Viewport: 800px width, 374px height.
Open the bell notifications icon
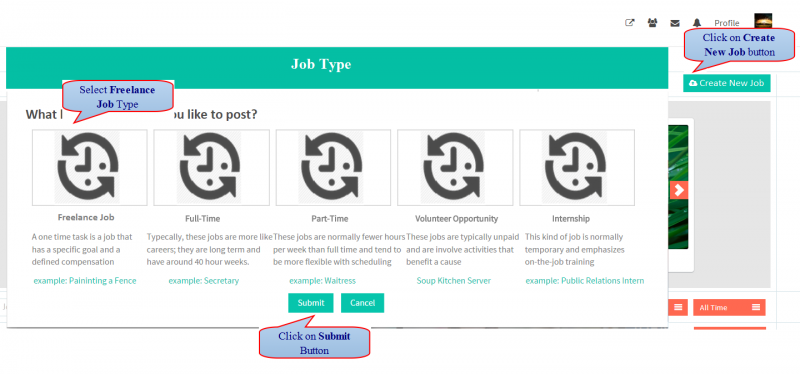tap(697, 23)
